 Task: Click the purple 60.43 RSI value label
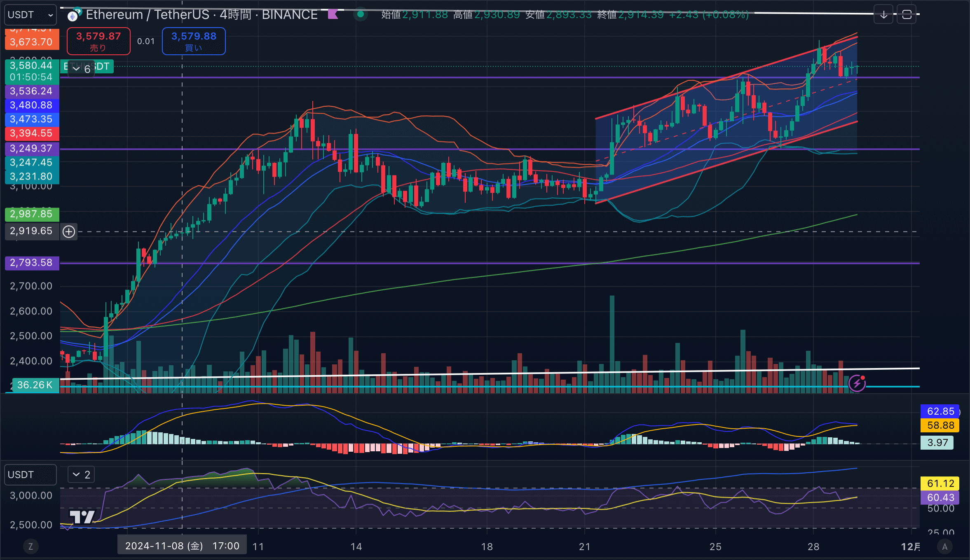coord(940,497)
